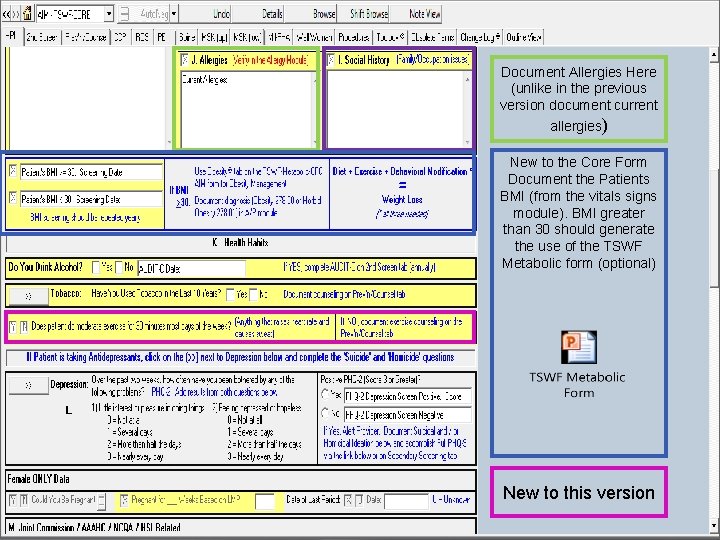Check Yes for Do You Drink Alcohol
Image resolution: width=720 pixels, height=540 pixels.
96,267
